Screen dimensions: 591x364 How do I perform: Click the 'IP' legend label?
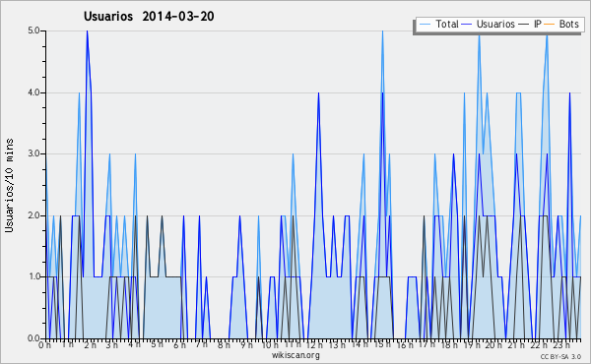click(x=538, y=24)
